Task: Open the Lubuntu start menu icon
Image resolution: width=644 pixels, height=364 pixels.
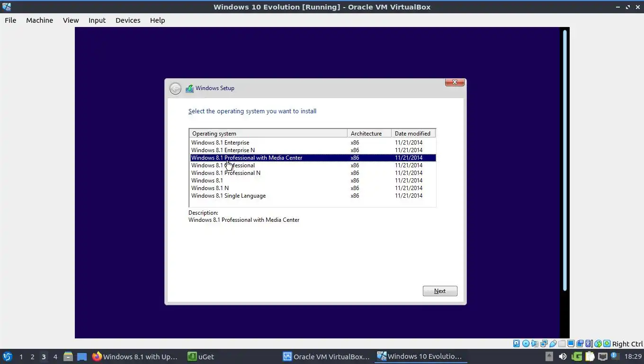Action: pos(8,356)
